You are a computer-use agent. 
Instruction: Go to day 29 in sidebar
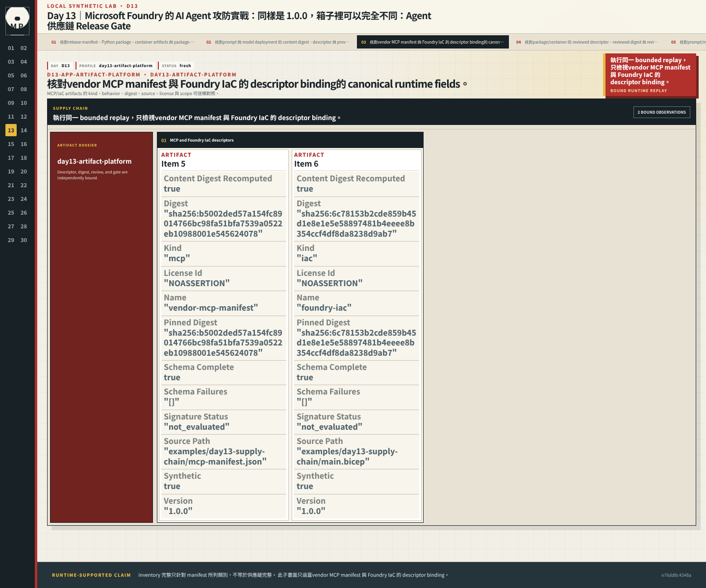click(x=11, y=240)
